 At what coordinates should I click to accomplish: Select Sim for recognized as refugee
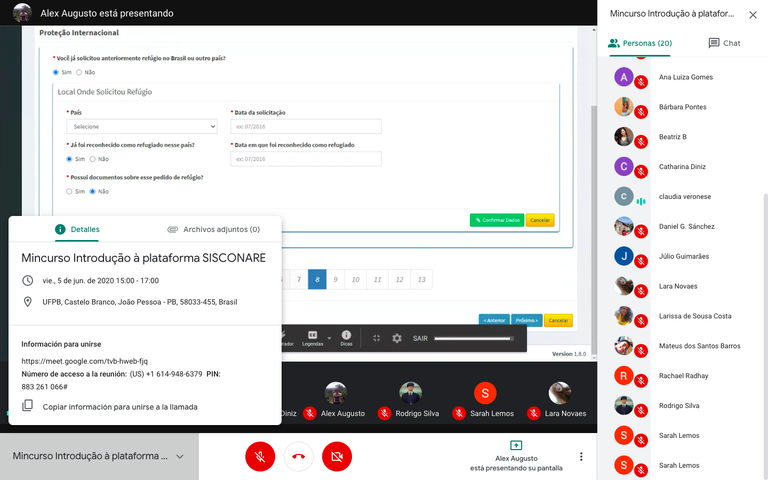tap(69, 159)
